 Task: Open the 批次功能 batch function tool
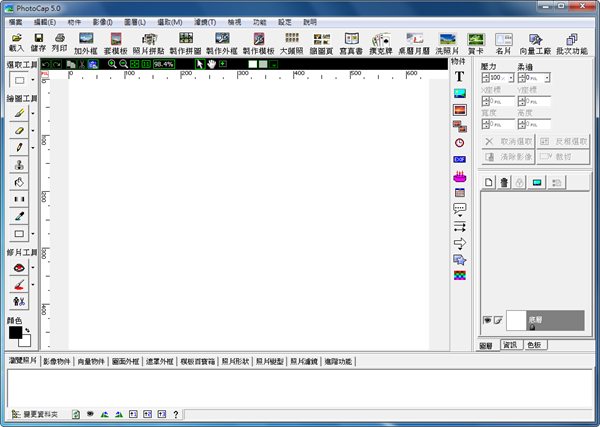pos(572,43)
